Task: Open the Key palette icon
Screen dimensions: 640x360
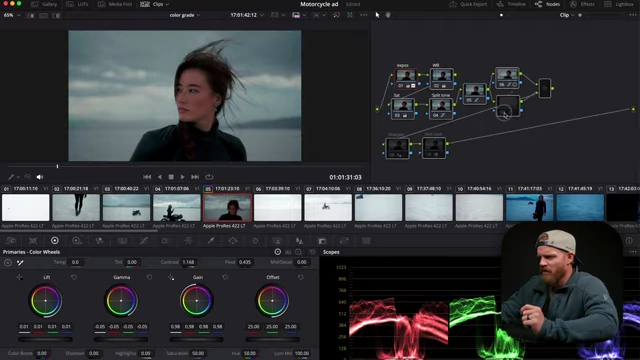Action: tap(322, 241)
